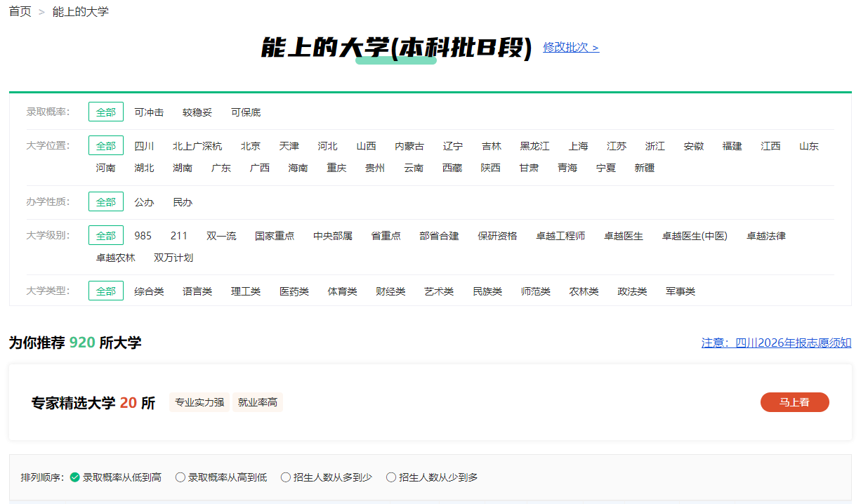868x504 pixels.
Task: Filter admission probability by 可保底
Action: (x=246, y=112)
